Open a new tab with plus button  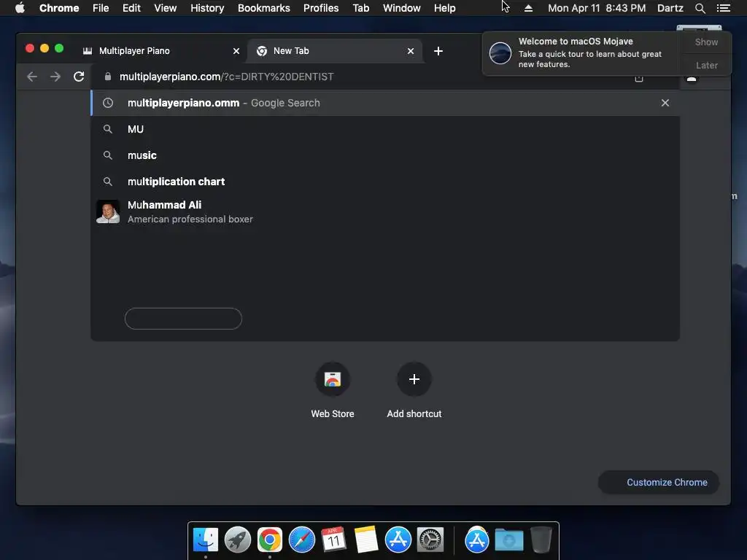pos(438,51)
